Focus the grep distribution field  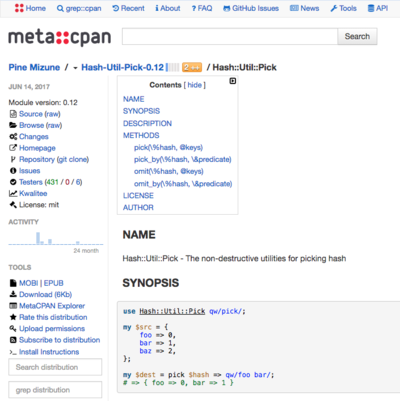(x=55, y=390)
